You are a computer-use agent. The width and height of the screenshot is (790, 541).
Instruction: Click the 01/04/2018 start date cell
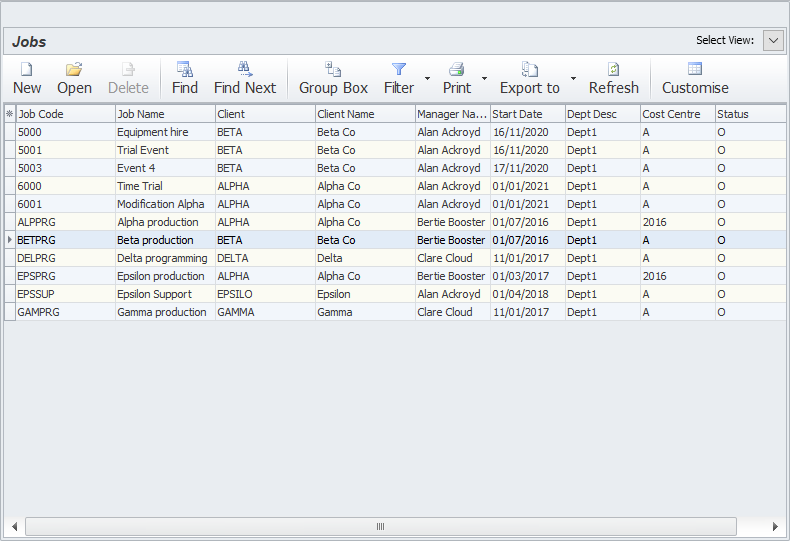[528, 294]
